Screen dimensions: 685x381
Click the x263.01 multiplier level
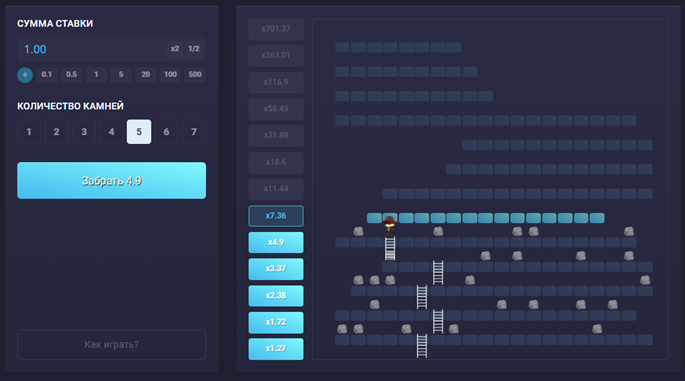276,55
